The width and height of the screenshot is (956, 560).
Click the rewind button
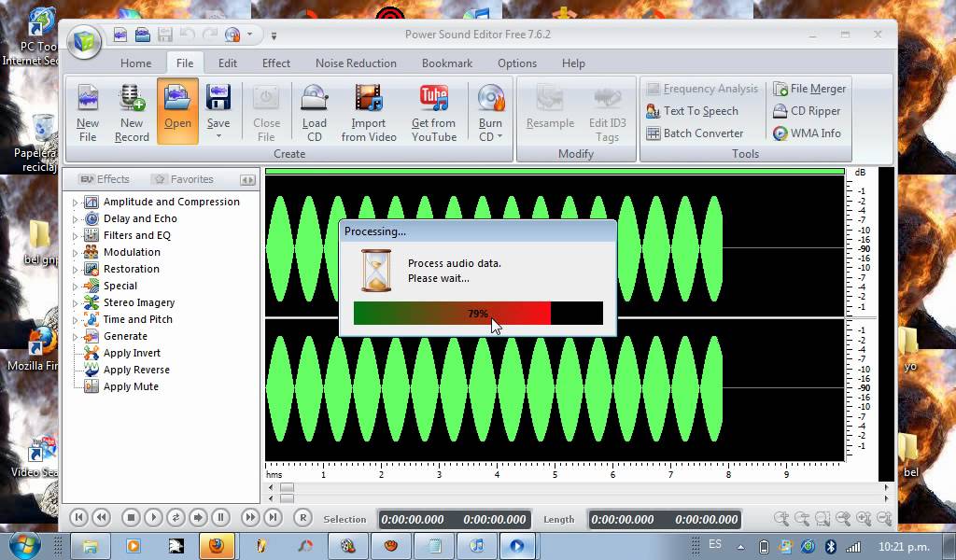pos(101,517)
